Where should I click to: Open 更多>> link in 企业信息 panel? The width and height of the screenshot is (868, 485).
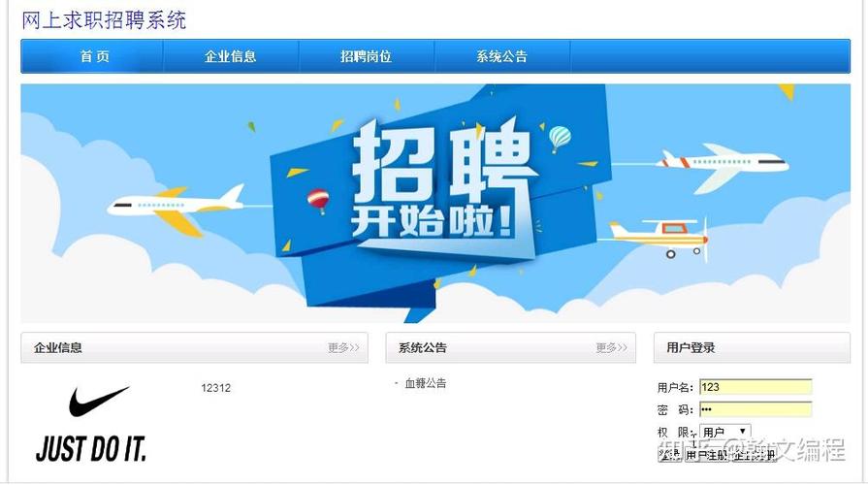pos(343,347)
